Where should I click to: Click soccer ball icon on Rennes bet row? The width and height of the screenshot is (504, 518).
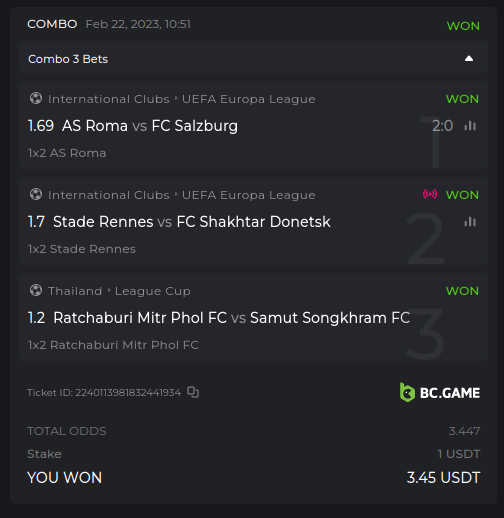click(36, 194)
